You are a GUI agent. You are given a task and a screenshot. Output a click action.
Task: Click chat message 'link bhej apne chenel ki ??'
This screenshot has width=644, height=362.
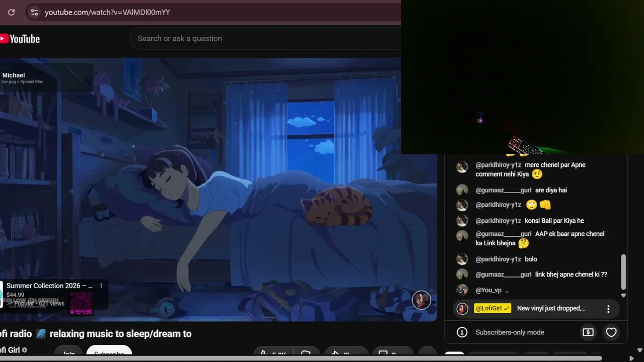coord(571,275)
